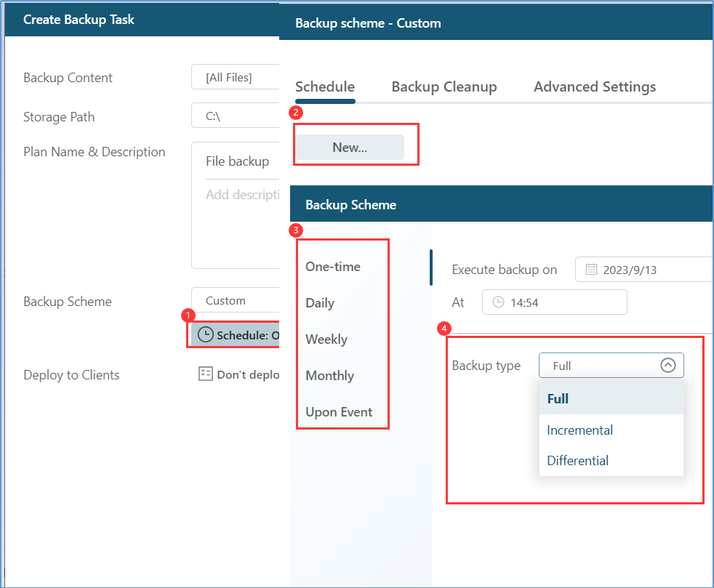
Task: Select the Schedule tab
Action: [x=324, y=87]
